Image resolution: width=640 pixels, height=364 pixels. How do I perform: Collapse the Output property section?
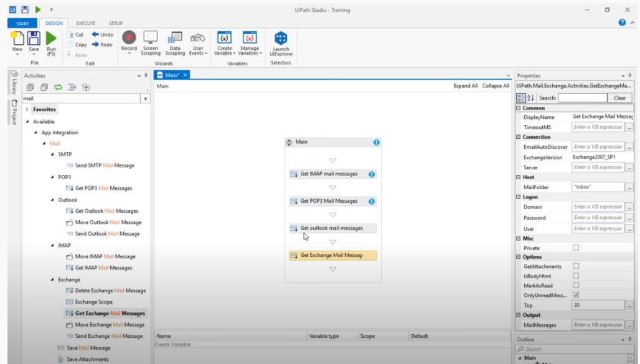coord(519,315)
